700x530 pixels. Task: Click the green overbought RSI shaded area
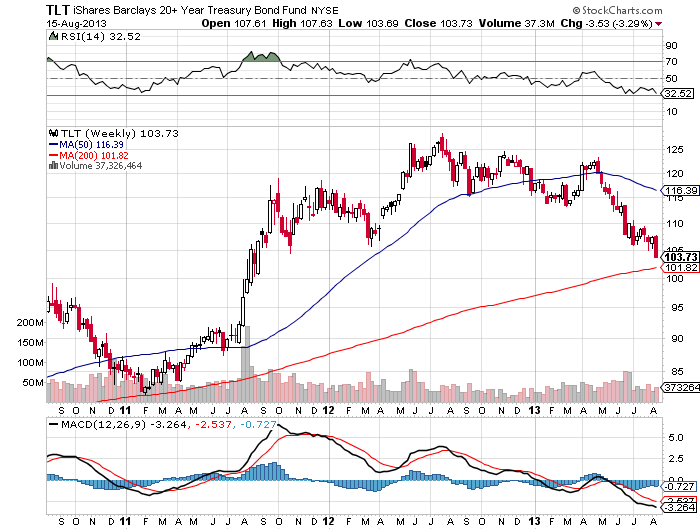point(261,57)
